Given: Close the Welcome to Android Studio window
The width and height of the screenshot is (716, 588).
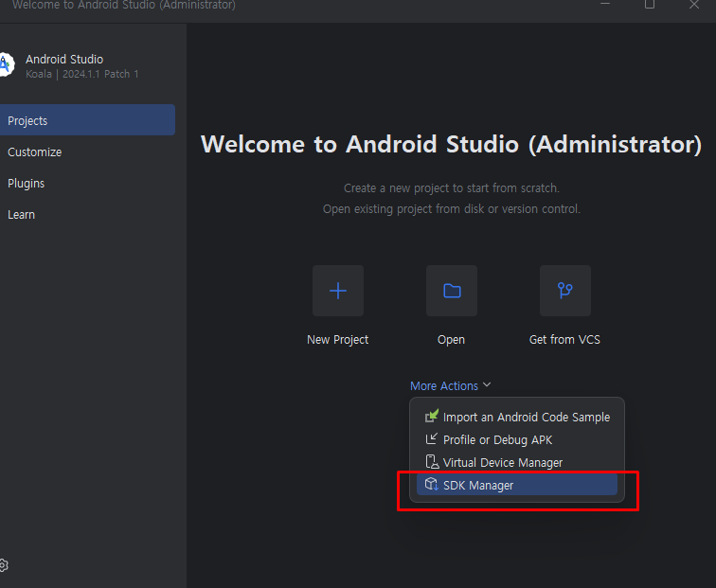Looking at the screenshot, I should coord(694,5).
